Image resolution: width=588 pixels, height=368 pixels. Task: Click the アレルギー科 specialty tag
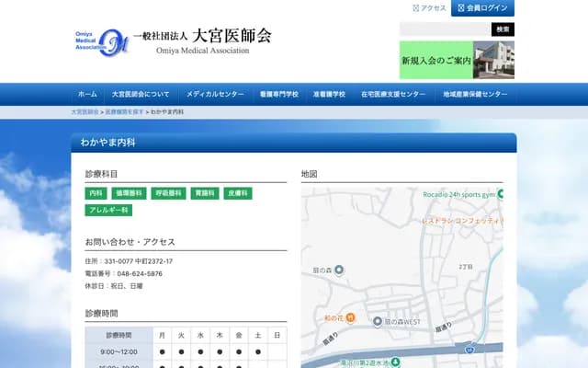[x=108, y=211]
